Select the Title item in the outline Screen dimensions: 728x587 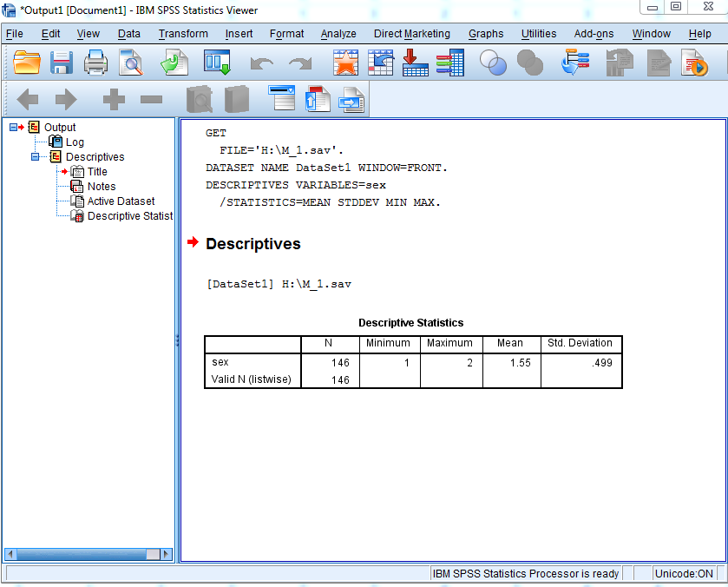coord(97,172)
